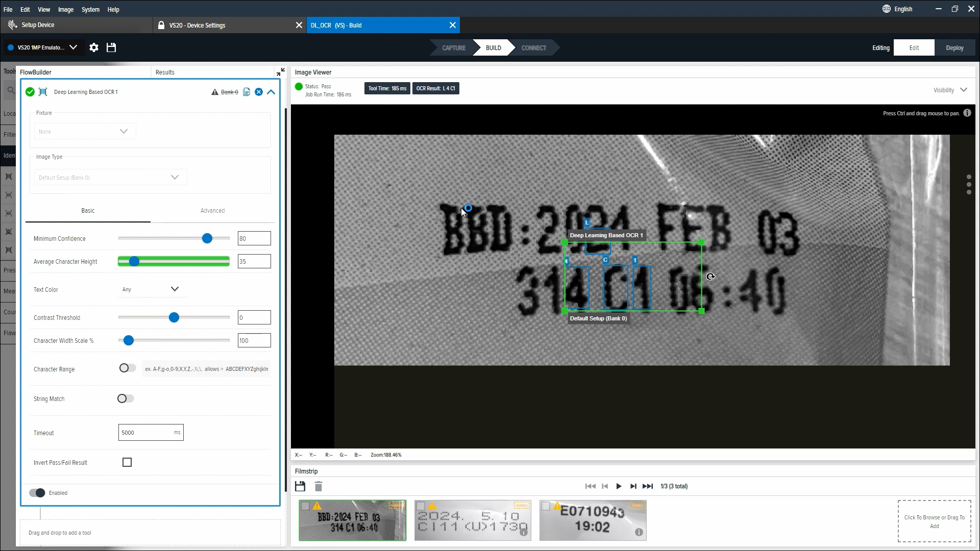980x551 pixels.
Task: Open the OCR tool document icon
Action: pos(247,92)
